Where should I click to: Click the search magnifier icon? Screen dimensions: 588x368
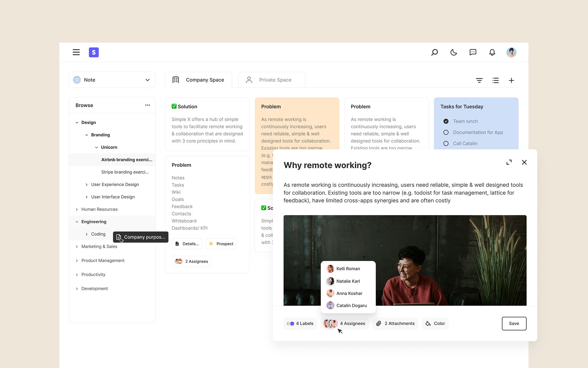(434, 52)
